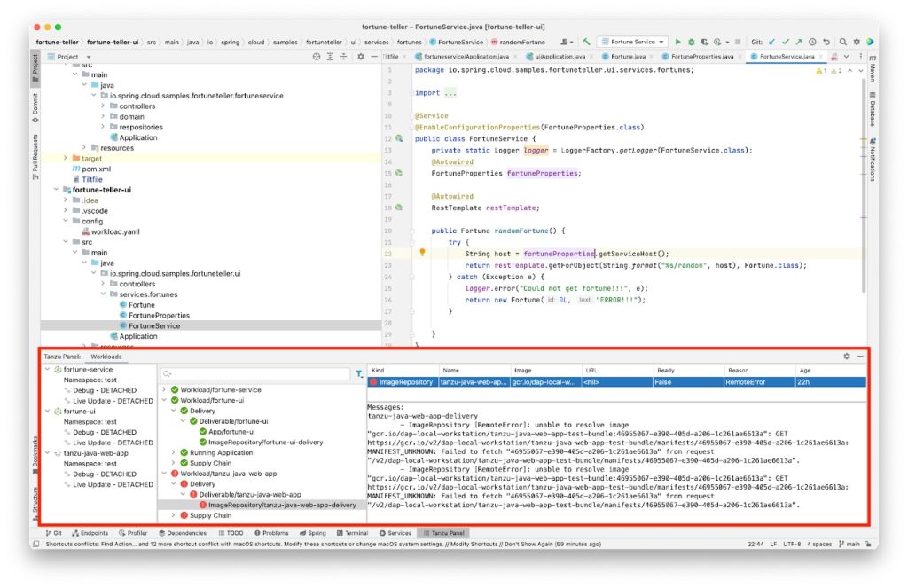Click the green Debug bug icon
Viewport: 908px width, 588px height.
coord(692,42)
